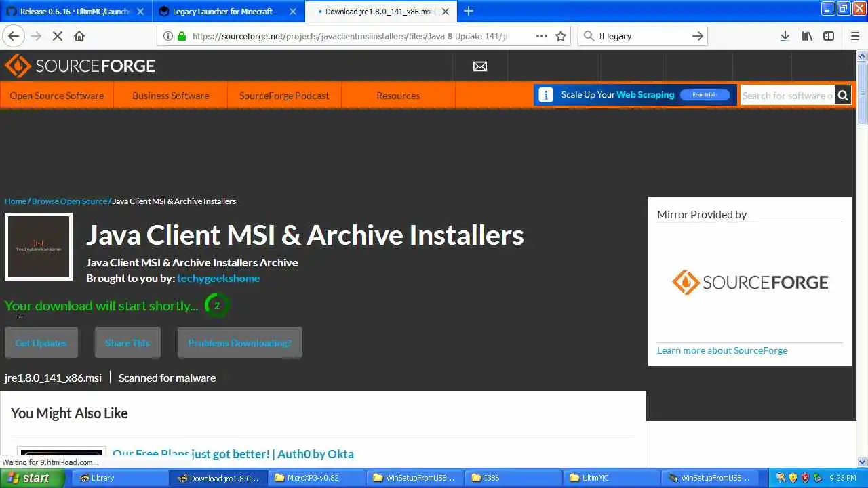868x488 pixels.
Task: Switch to I386 folder taskbar button
Action: point(515,478)
